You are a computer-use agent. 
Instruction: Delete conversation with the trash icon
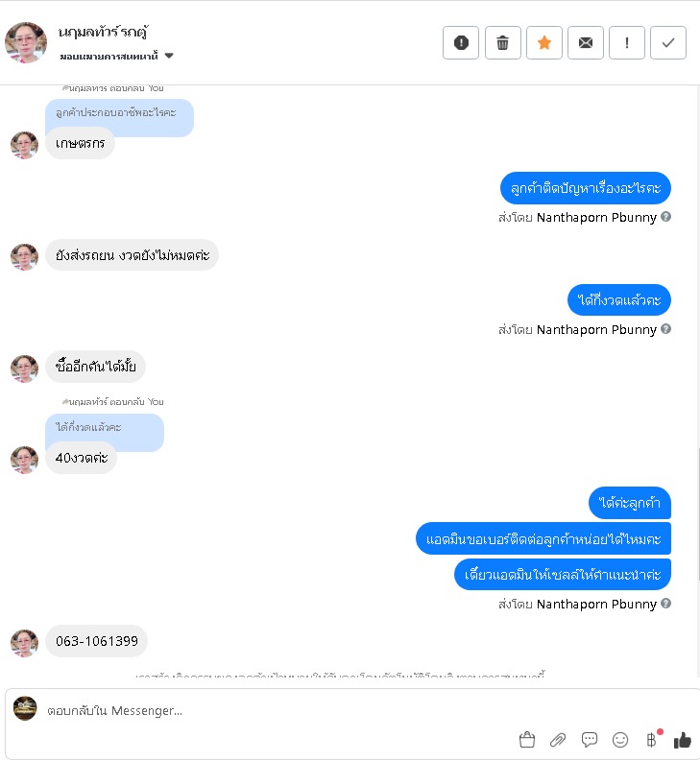(503, 43)
